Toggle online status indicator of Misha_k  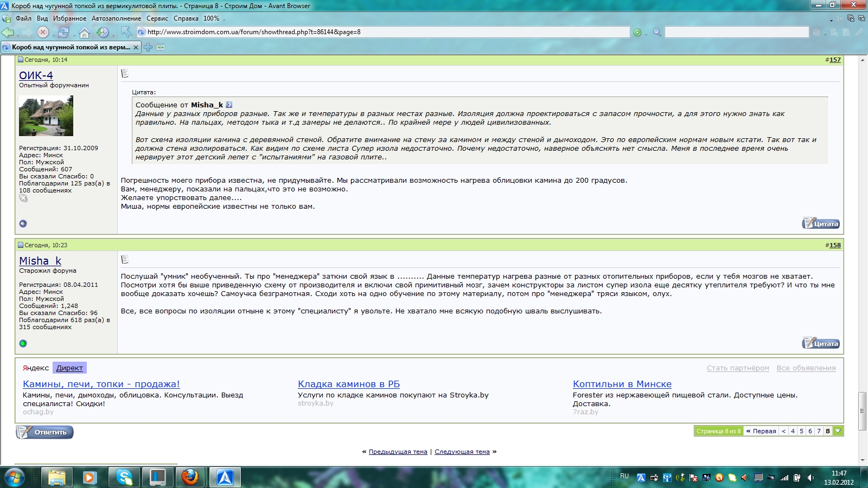(23, 343)
